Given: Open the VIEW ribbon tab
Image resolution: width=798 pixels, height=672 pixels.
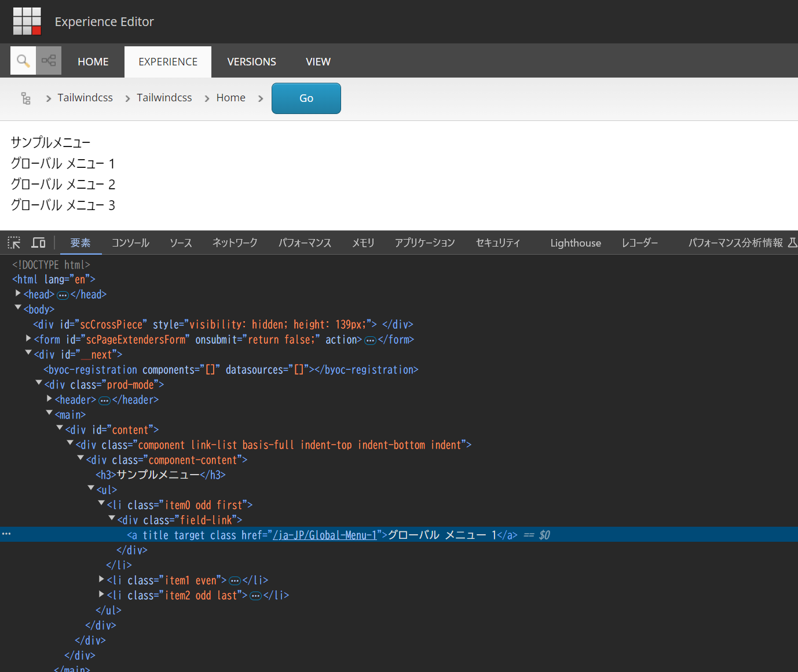Looking at the screenshot, I should tap(318, 61).
